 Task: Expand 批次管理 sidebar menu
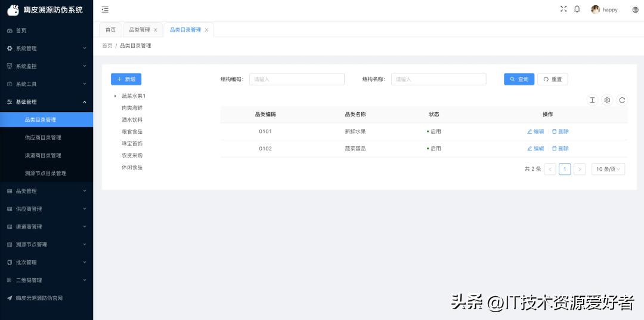pyautogui.click(x=47, y=263)
